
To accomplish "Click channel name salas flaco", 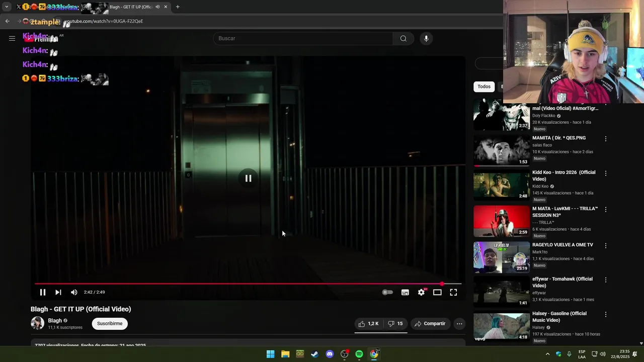I will pyautogui.click(x=542, y=145).
